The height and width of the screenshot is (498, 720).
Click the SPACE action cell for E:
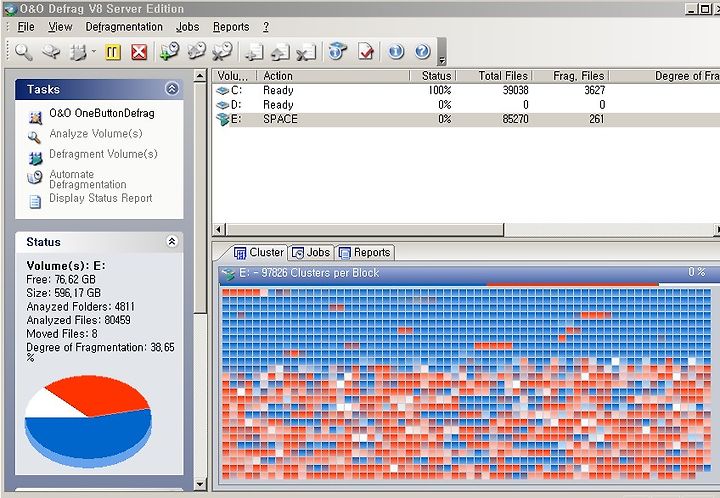pos(280,120)
